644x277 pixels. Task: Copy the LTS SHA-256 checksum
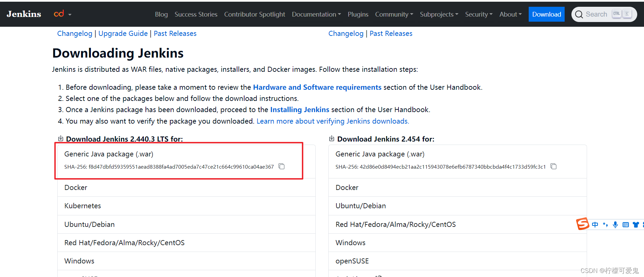(x=281, y=166)
